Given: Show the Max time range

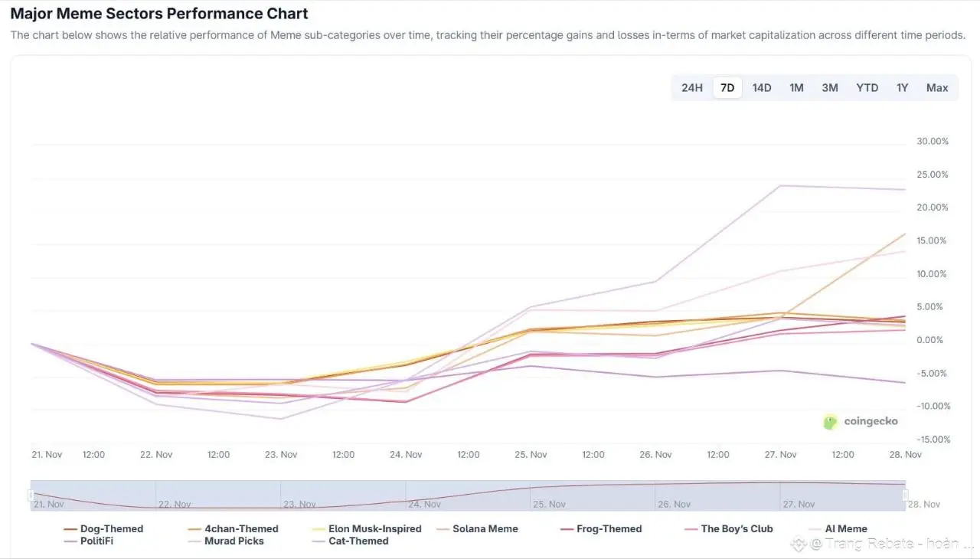Looking at the screenshot, I should pyautogui.click(x=937, y=88).
